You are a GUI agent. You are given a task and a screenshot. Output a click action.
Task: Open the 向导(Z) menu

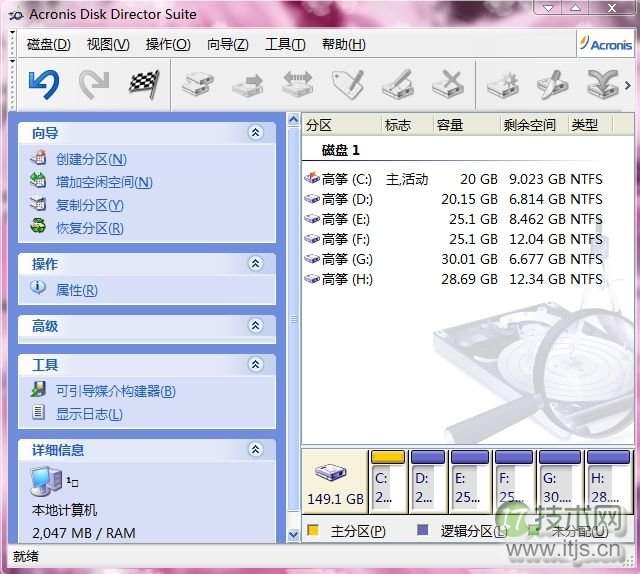click(228, 44)
